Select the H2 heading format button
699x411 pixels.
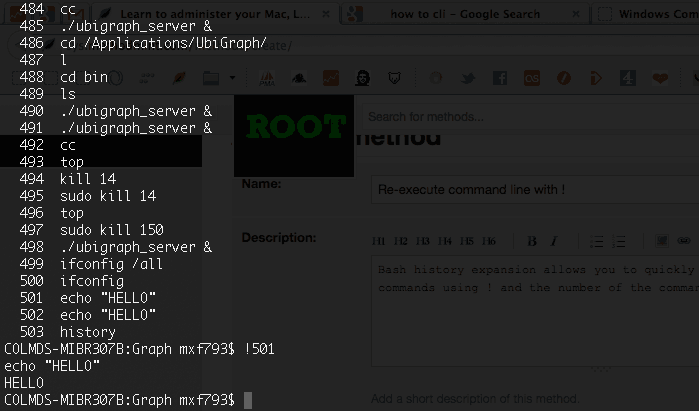(400, 241)
